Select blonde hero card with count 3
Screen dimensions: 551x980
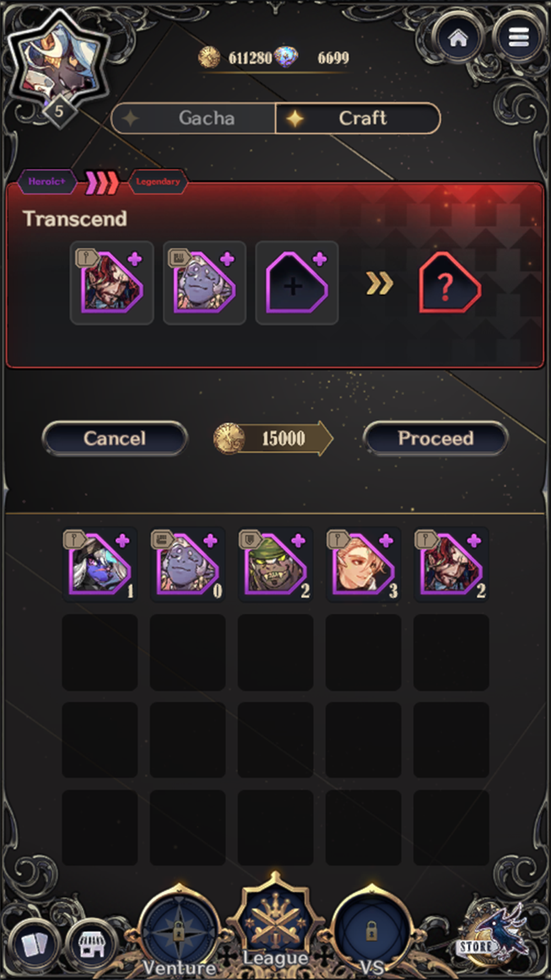point(363,564)
